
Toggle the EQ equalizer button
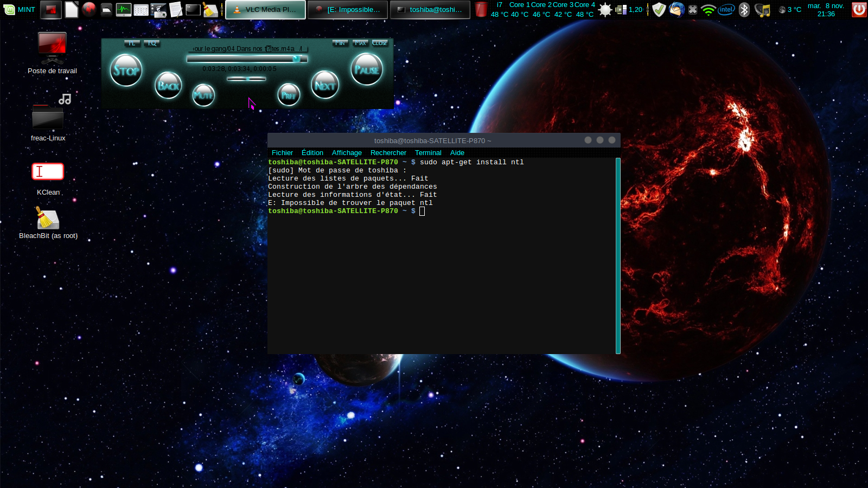click(x=151, y=43)
